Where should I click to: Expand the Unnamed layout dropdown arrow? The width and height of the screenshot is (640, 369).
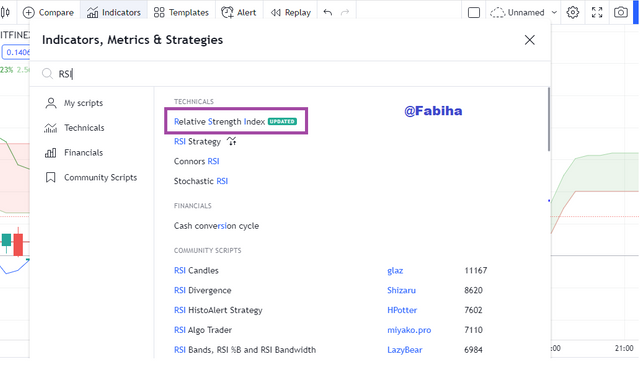click(554, 13)
